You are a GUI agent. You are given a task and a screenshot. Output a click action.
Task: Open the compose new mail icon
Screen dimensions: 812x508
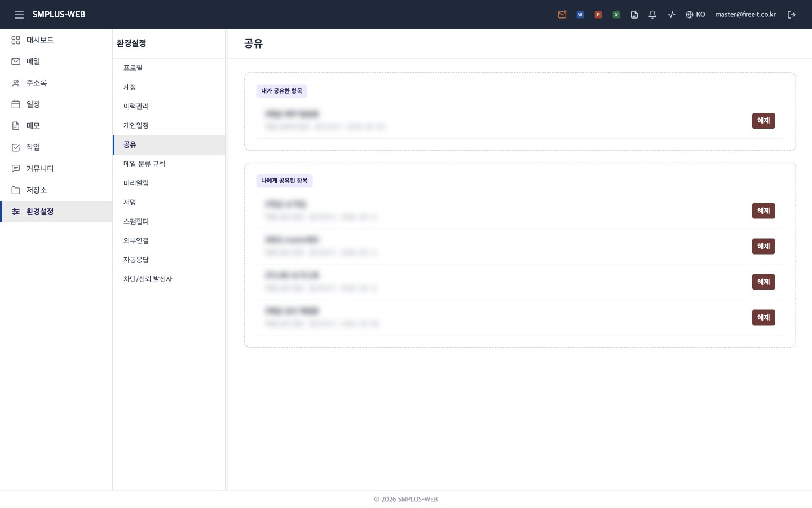tap(562, 15)
